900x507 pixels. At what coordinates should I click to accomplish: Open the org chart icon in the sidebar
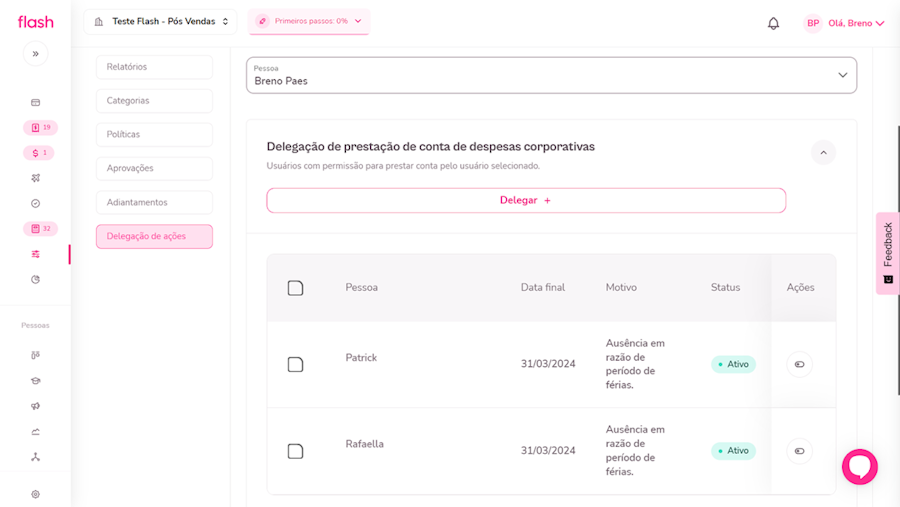36,457
